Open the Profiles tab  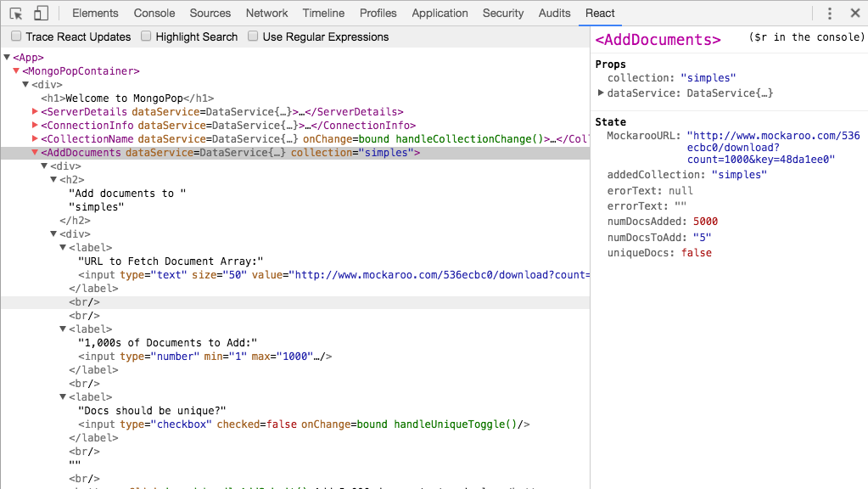378,14
